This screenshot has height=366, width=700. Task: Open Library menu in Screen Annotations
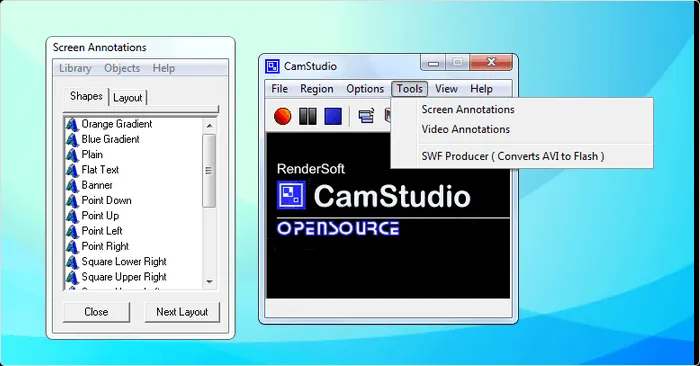75,68
